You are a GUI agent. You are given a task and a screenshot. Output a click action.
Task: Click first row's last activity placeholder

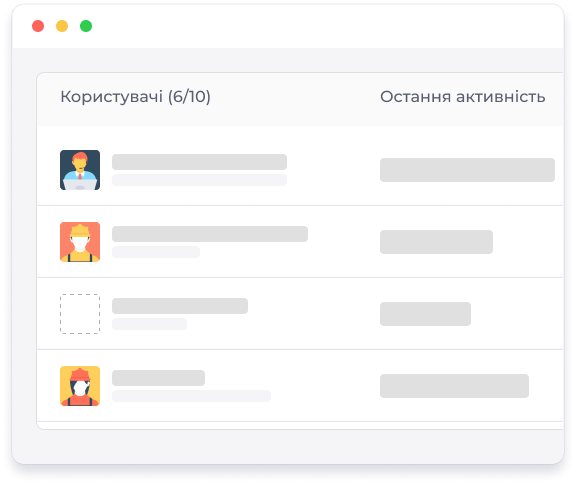click(467, 170)
